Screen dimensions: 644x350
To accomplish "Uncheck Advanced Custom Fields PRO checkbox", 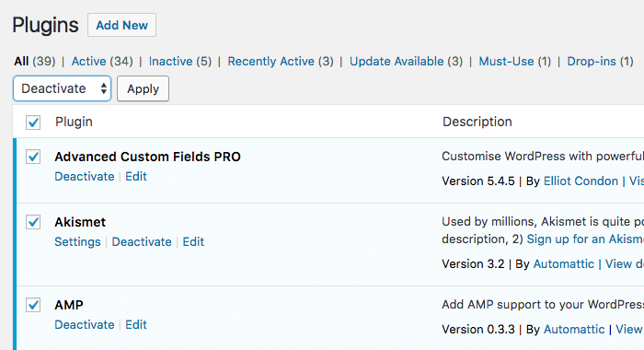I will coord(33,157).
